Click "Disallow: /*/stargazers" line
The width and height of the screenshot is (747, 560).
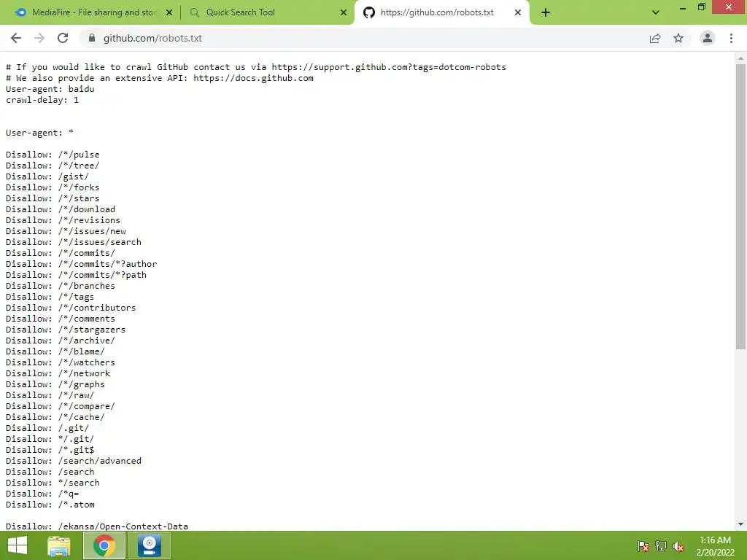click(66, 330)
